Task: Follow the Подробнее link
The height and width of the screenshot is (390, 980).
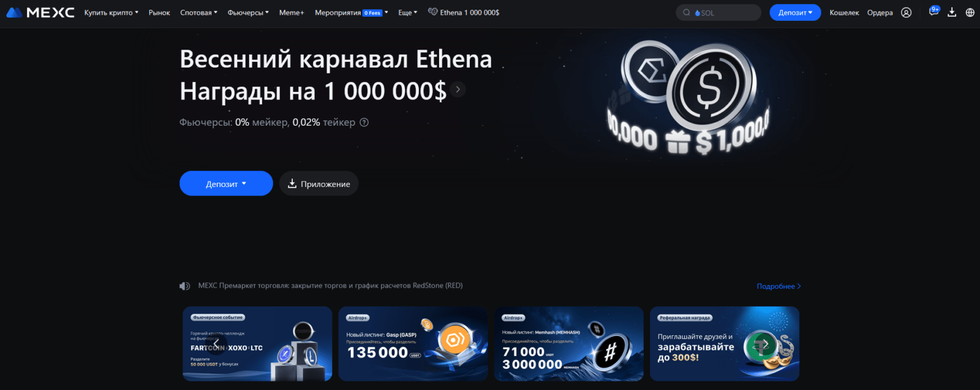Action: click(778, 286)
